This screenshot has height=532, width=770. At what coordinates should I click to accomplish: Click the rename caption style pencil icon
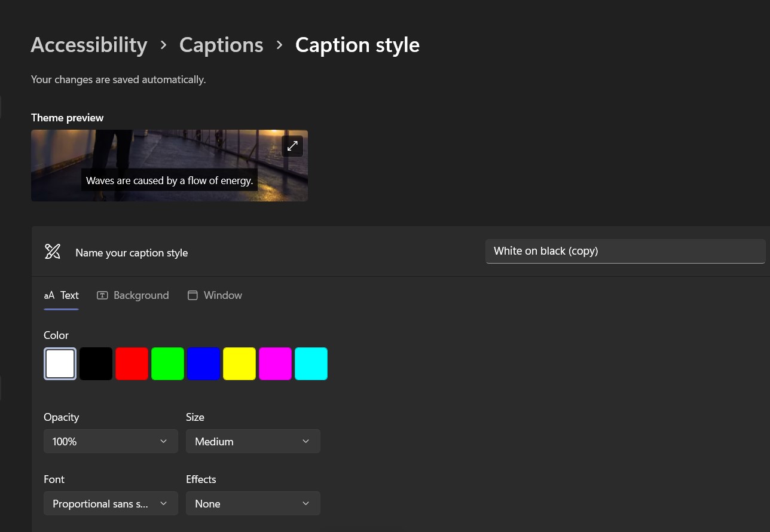pos(52,251)
